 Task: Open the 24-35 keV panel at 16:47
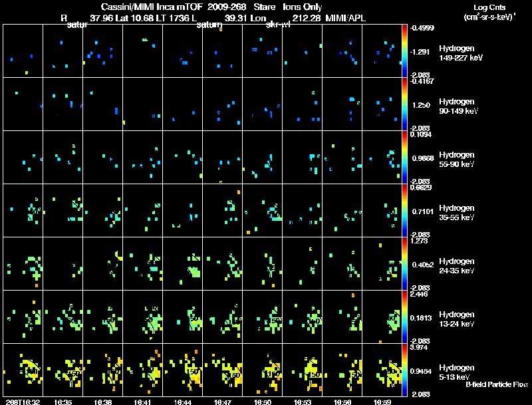(x=223, y=263)
